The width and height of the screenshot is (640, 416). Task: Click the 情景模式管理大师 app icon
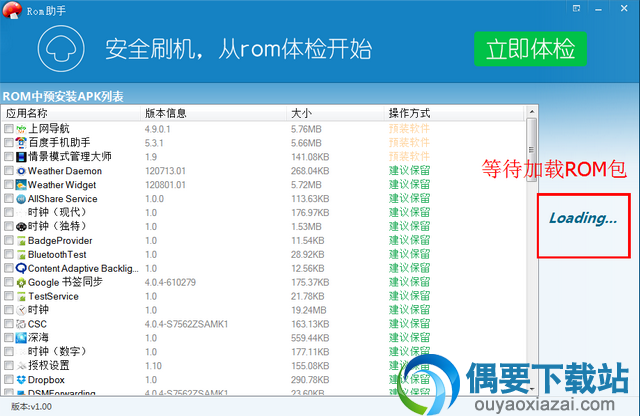tap(21, 157)
